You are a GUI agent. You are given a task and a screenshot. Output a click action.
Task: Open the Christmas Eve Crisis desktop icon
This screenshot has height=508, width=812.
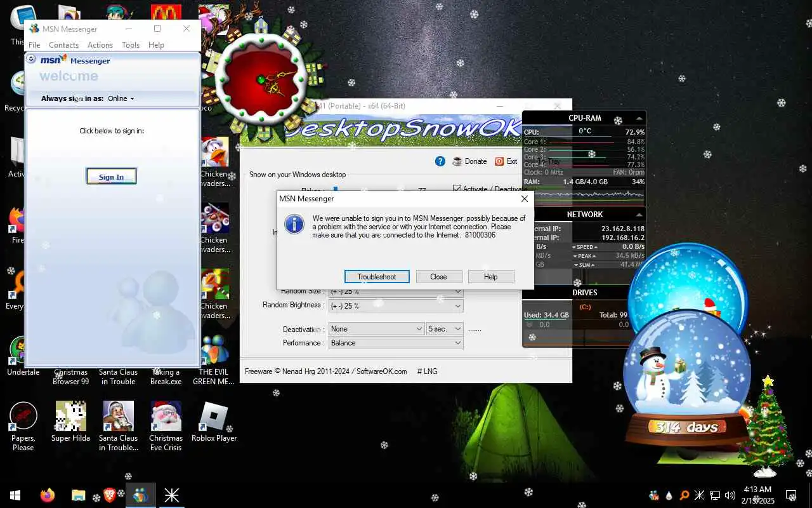tap(166, 425)
